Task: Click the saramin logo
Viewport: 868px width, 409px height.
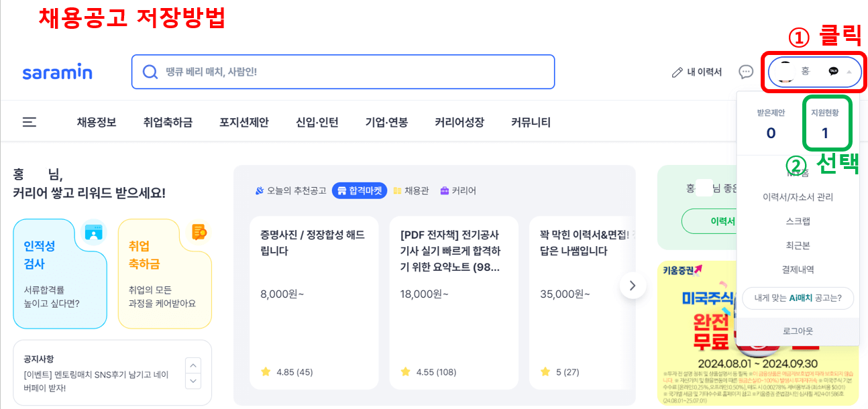Action: (56, 72)
